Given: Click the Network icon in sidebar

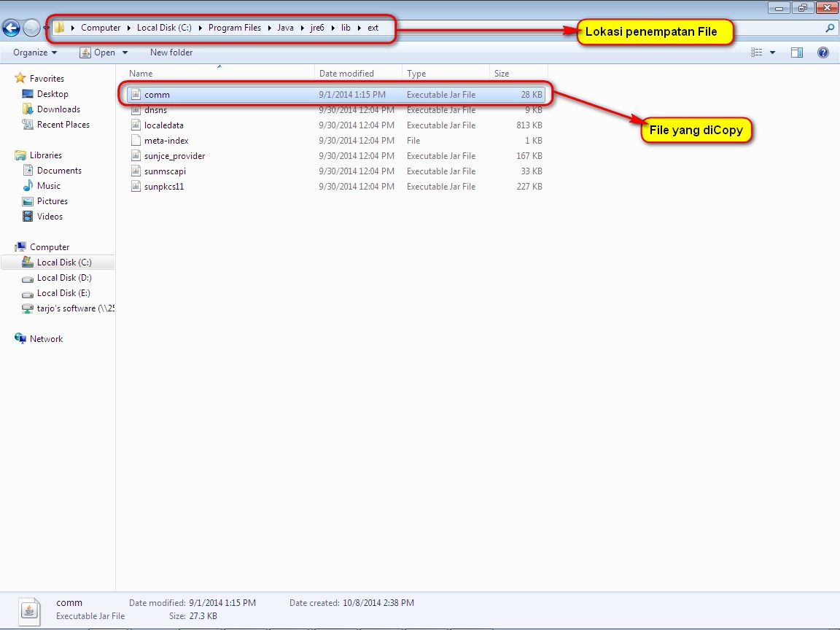Looking at the screenshot, I should (20, 338).
